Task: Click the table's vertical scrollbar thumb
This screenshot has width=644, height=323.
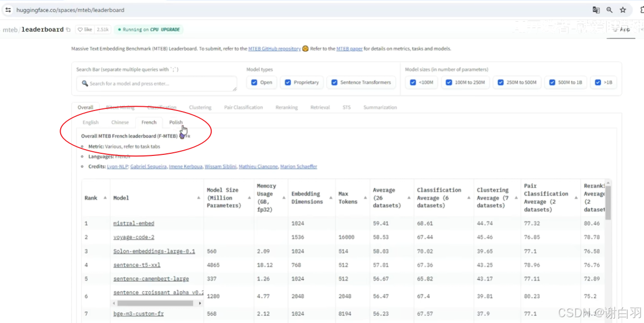Action: (x=608, y=203)
